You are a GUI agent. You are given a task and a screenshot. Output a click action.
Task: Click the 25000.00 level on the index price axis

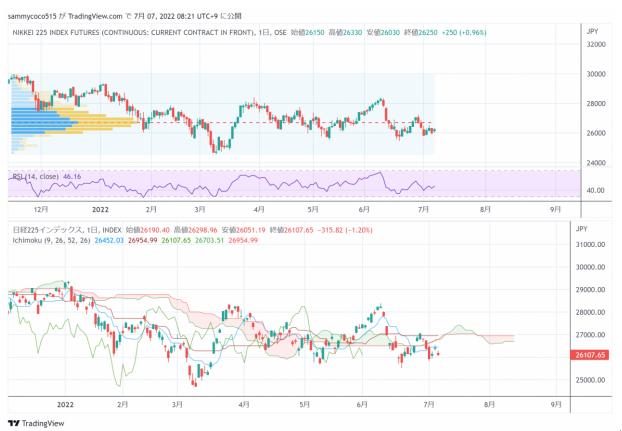coord(590,380)
